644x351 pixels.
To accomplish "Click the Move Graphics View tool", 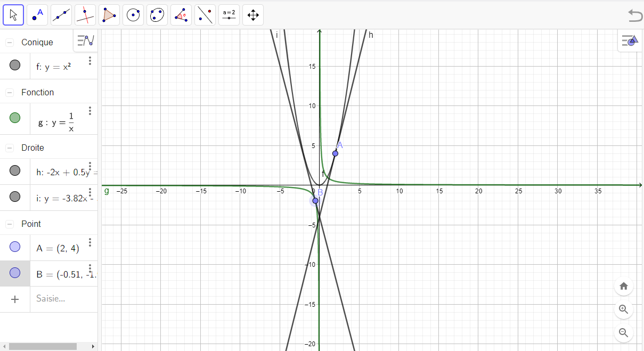I will tap(253, 15).
